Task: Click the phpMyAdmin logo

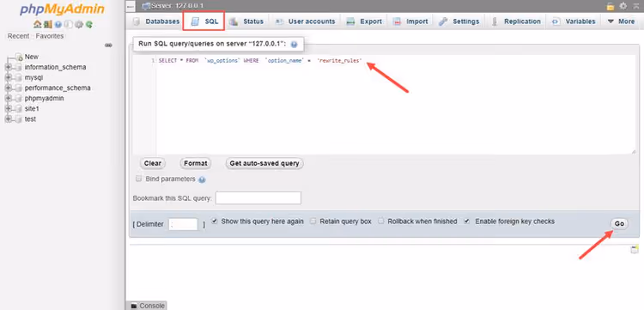Action: 62,9
